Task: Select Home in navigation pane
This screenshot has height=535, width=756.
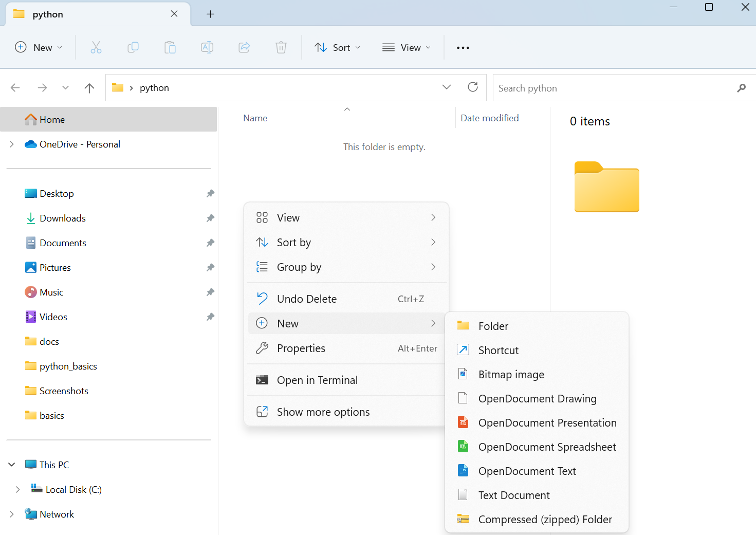Action: (108, 120)
